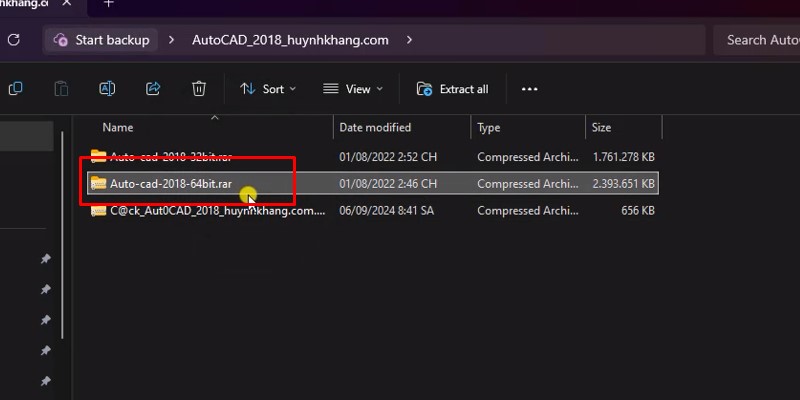The width and height of the screenshot is (800, 400).
Task: Expand the chevron before AutoCAD_2018 breadcrumb
Action: pyautogui.click(x=171, y=40)
